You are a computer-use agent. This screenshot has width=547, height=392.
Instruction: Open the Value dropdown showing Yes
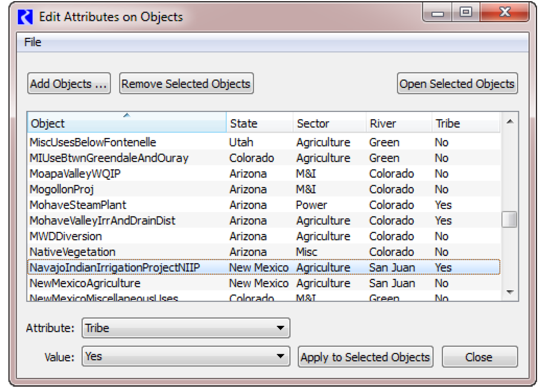(x=186, y=357)
